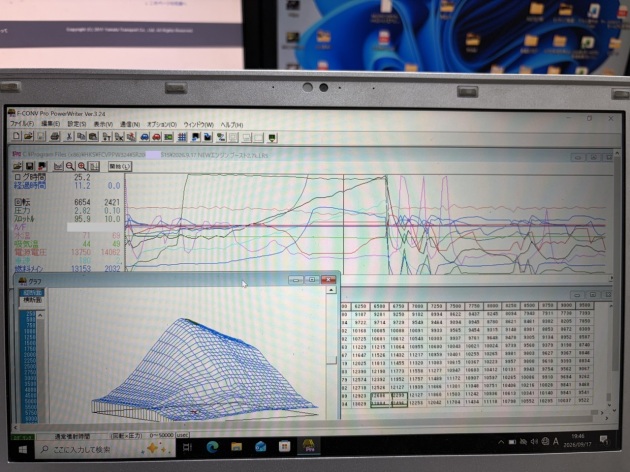Click the 6500 column header in the map table
This screenshot has width=630, height=472.
pyautogui.click(x=379, y=306)
